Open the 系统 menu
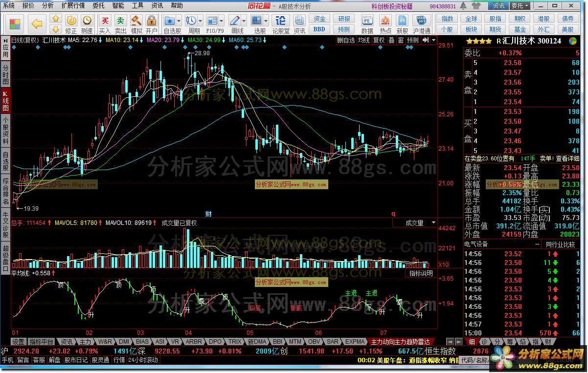 pos(9,5)
